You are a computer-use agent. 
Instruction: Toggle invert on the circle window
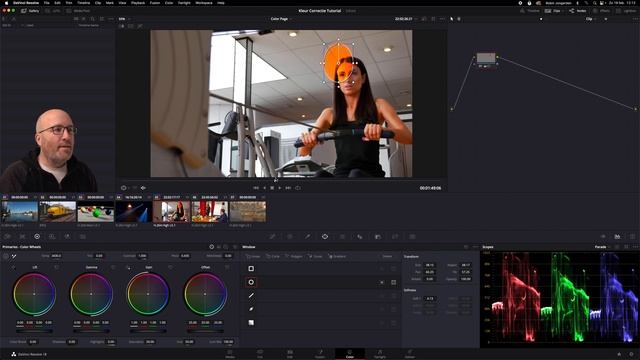coord(382,282)
